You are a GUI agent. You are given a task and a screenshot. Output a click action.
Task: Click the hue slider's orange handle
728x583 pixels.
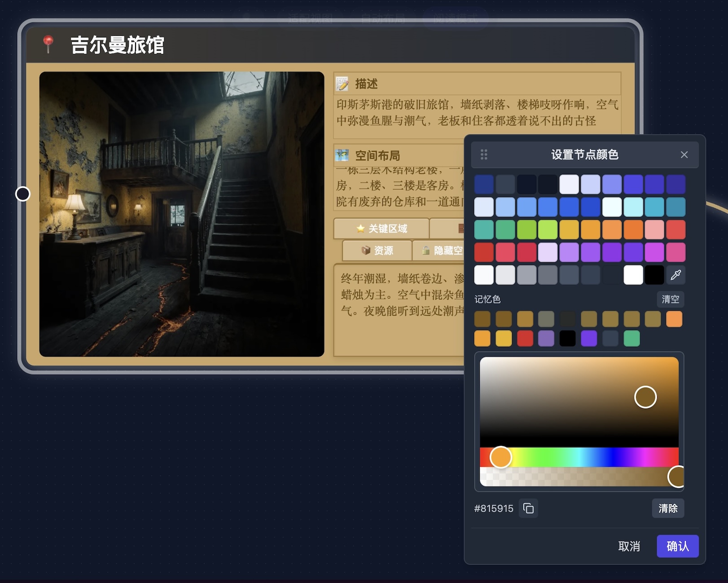click(500, 457)
